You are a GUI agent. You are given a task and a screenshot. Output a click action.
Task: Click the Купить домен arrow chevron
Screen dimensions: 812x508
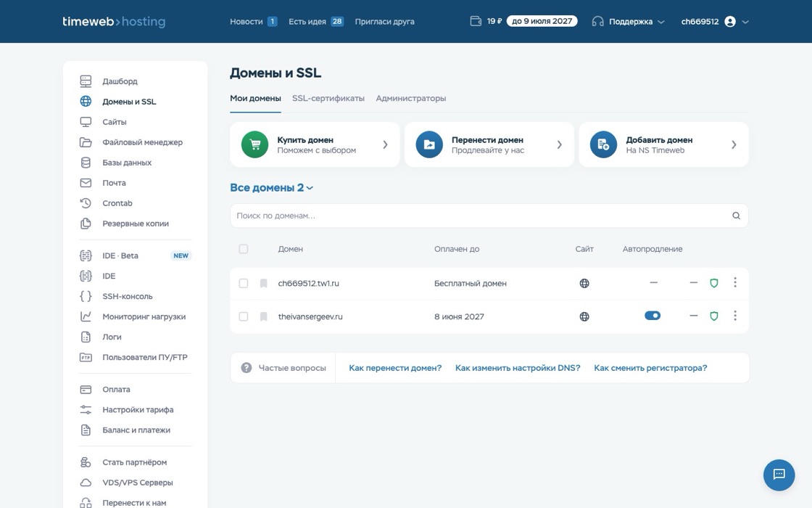(x=385, y=144)
